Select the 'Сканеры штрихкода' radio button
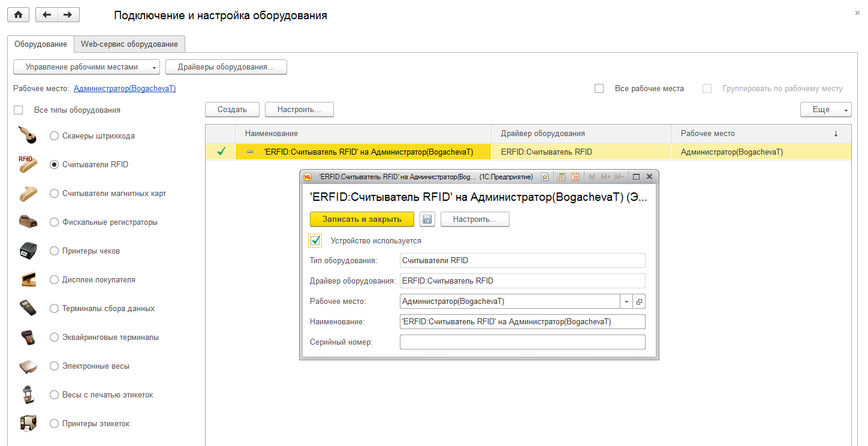 click(x=55, y=136)
